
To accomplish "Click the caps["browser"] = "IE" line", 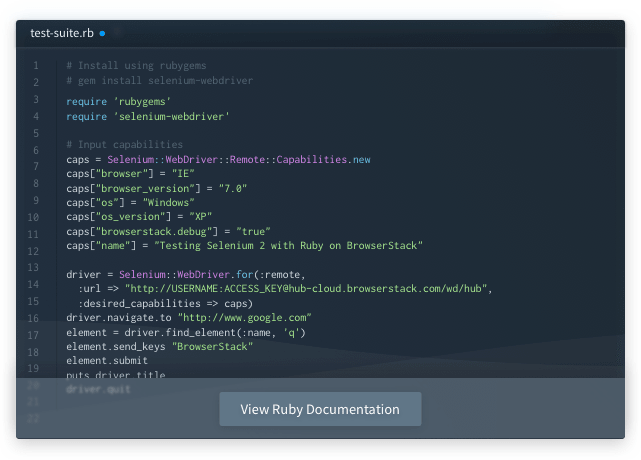I will [x=130, y=173].
